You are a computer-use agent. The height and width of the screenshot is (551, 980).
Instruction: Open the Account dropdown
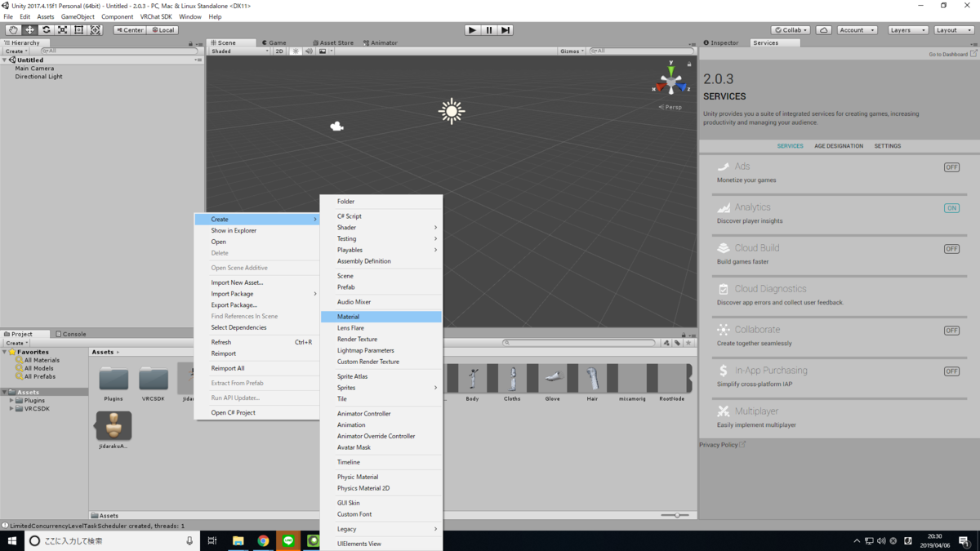(857, 30)
